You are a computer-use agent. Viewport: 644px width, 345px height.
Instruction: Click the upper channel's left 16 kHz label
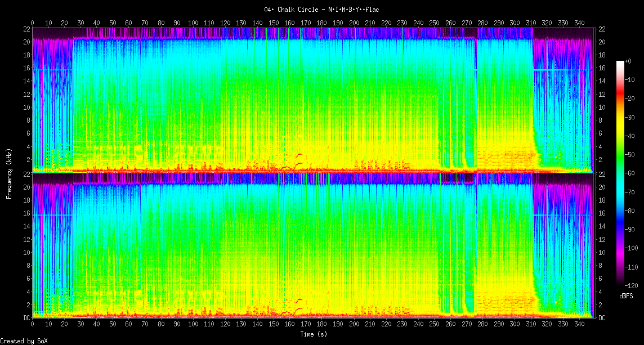[x=26, y=68]
